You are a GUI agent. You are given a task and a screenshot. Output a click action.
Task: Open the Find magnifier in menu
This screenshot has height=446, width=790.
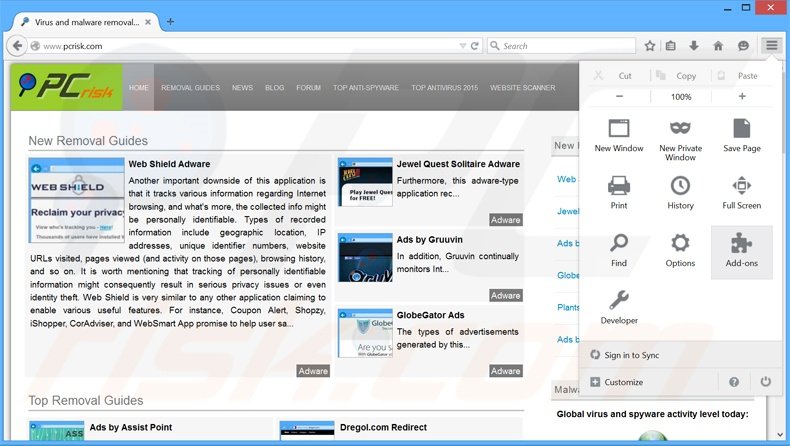pyautogui.click(x=619, y=251)
